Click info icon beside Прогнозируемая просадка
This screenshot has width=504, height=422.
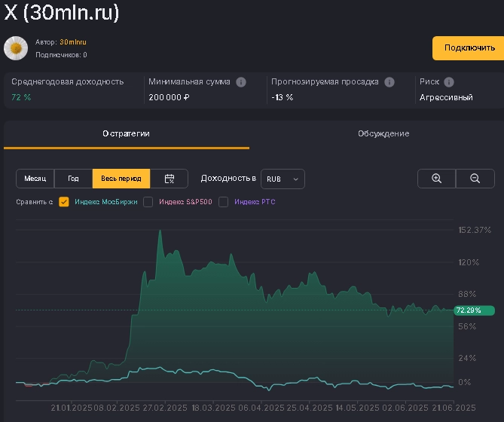(x=389, y=82)
